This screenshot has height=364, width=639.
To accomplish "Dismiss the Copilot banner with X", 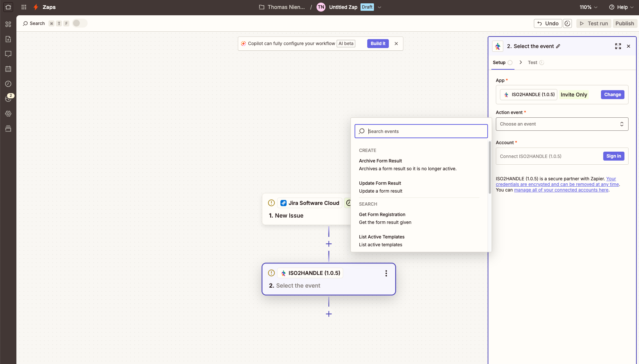I will point(396,44).
